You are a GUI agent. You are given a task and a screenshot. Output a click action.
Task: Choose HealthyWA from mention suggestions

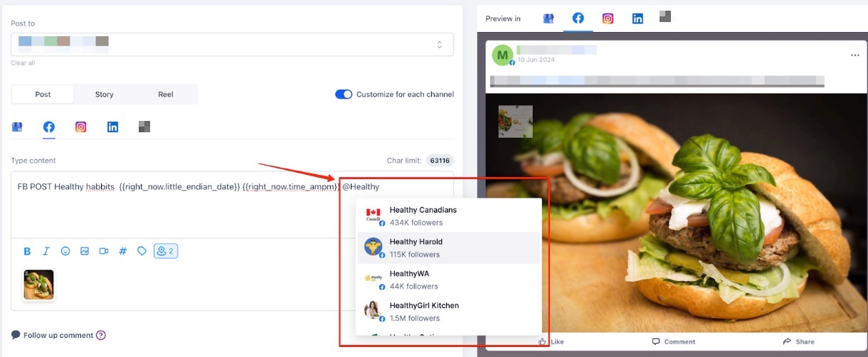point(449,280)
